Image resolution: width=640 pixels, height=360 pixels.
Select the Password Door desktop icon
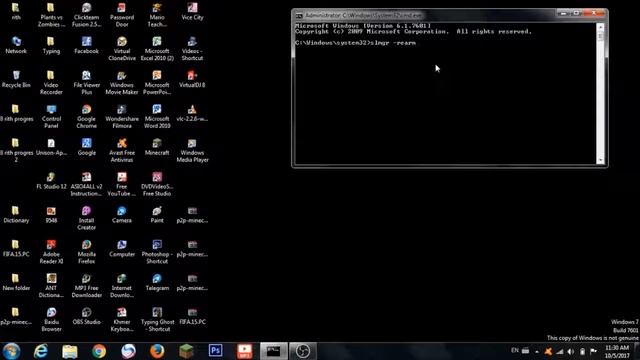pos(122,14)
